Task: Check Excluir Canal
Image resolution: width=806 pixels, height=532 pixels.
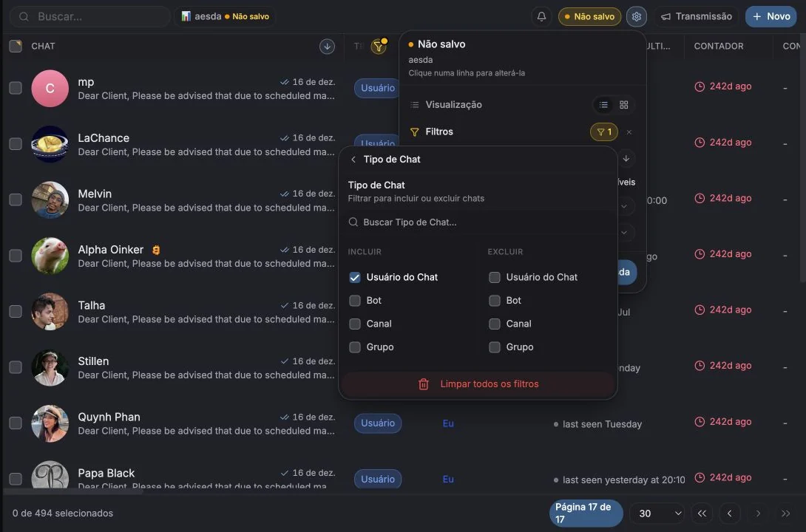Action: [495, 324]
